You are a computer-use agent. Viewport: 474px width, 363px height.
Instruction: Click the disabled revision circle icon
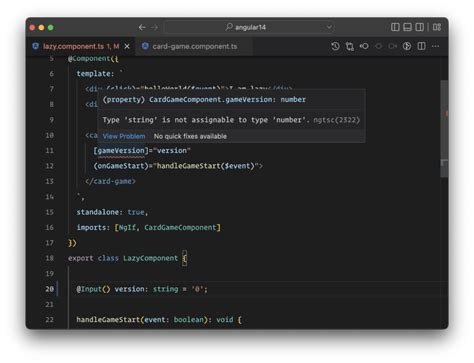point(379,46)
